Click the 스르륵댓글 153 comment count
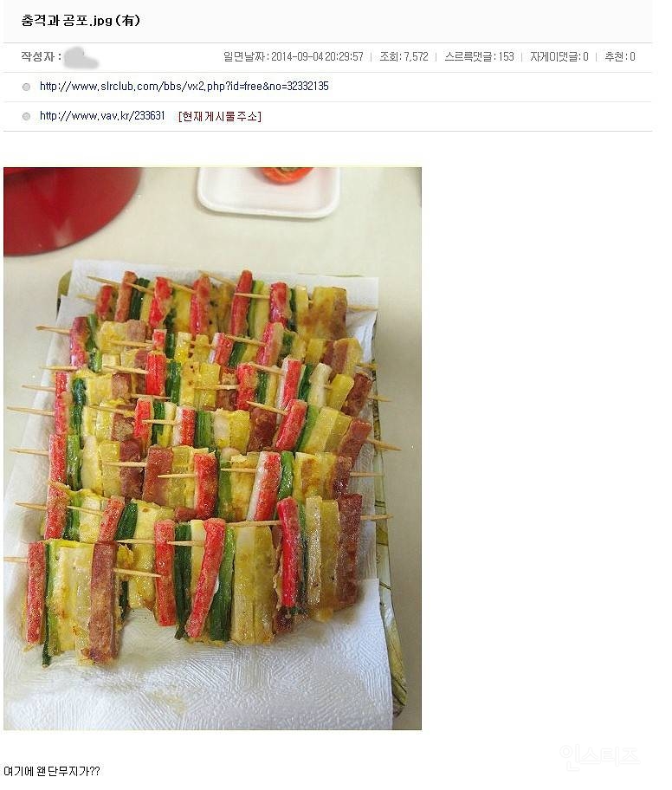 point(479,56)
